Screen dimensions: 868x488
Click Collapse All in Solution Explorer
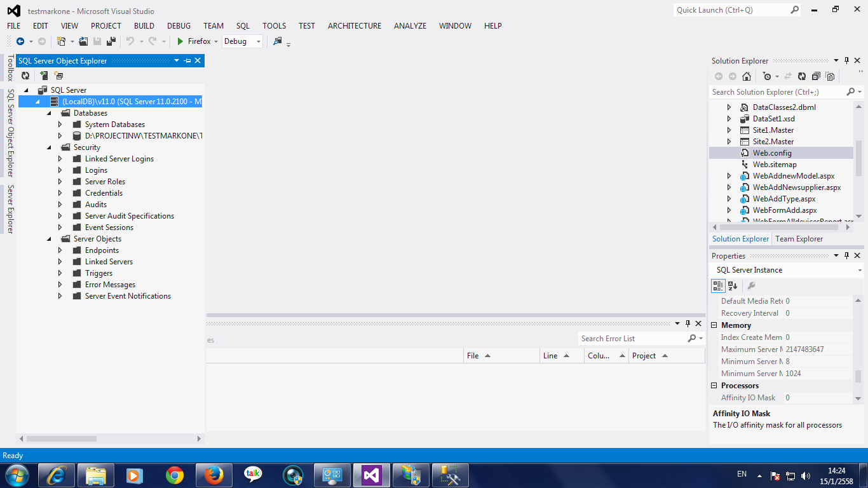(x=816, y=76)
